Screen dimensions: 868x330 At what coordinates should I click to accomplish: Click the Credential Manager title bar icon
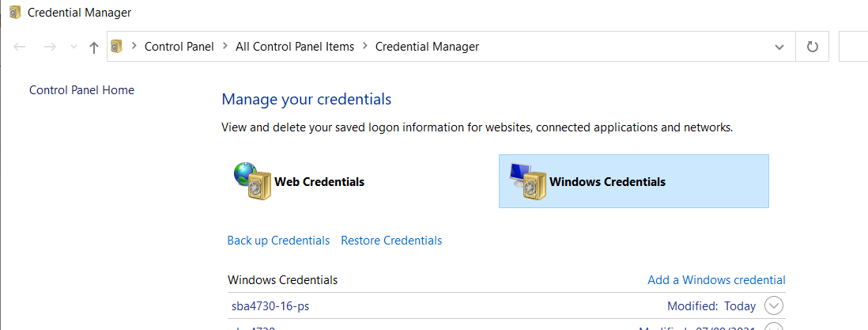(16, 11)
